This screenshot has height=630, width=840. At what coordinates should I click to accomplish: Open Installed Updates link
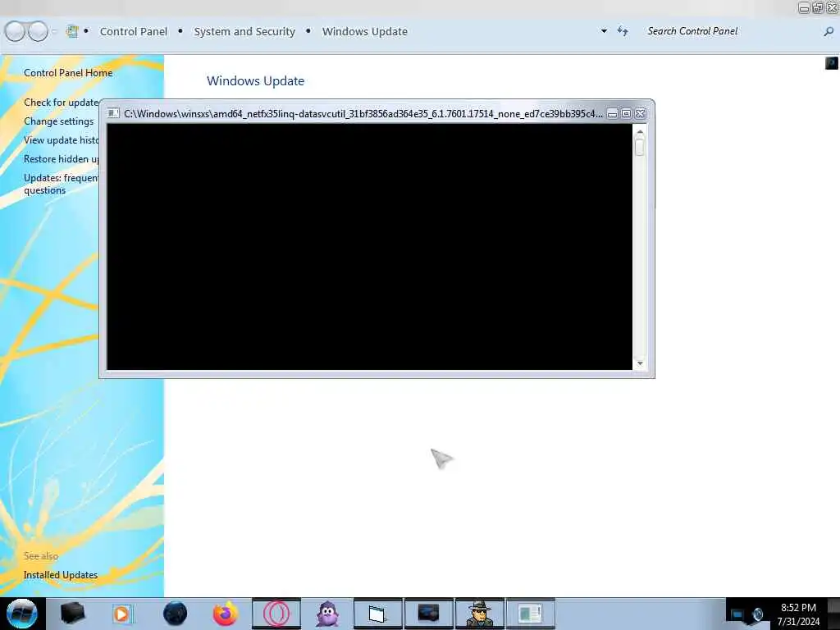pyautogui.click(x=61, y=575)
